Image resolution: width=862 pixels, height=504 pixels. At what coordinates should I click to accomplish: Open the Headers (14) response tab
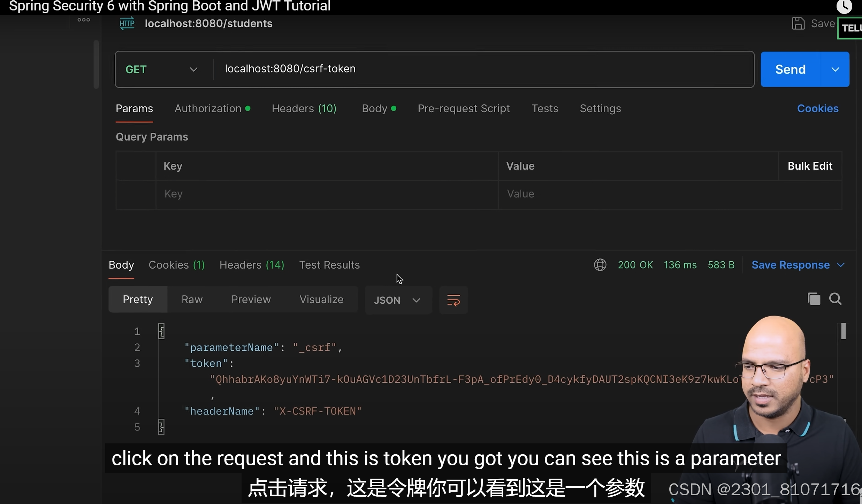tap(252, 265)
